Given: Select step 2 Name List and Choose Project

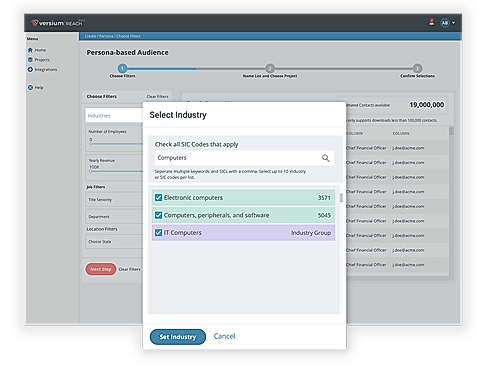Looking at the screenshot, I should [x=270, y=68].
